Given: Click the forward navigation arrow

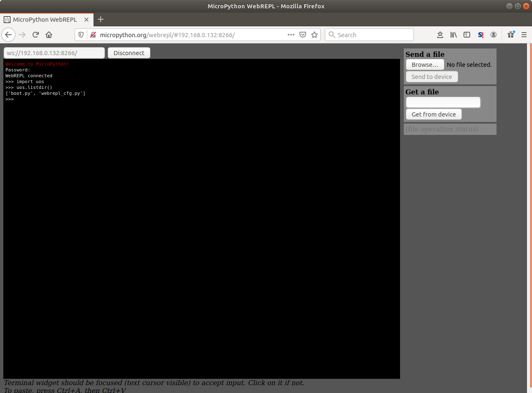Looking at the screenshot, I should [22, 35].
